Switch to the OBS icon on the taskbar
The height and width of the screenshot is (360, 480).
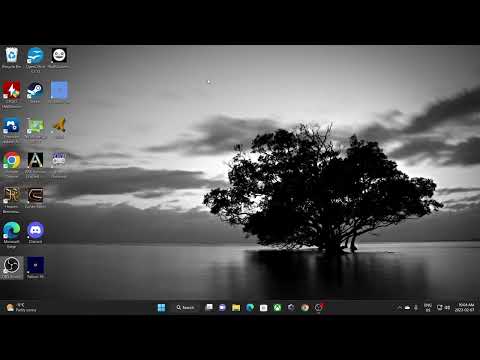point(319,308)
